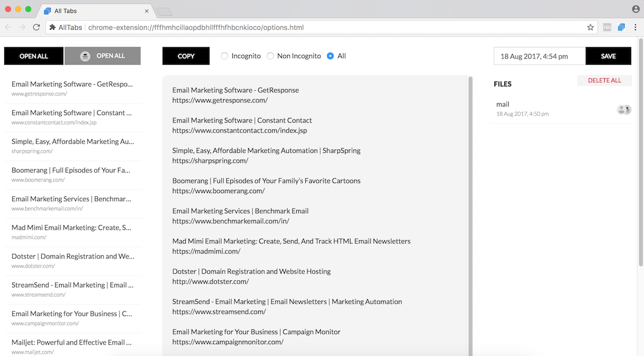The image size is (644, 356).
Task: Open sidebar 'Email Marketing for Your Business' entry
Action: [73, 318]
